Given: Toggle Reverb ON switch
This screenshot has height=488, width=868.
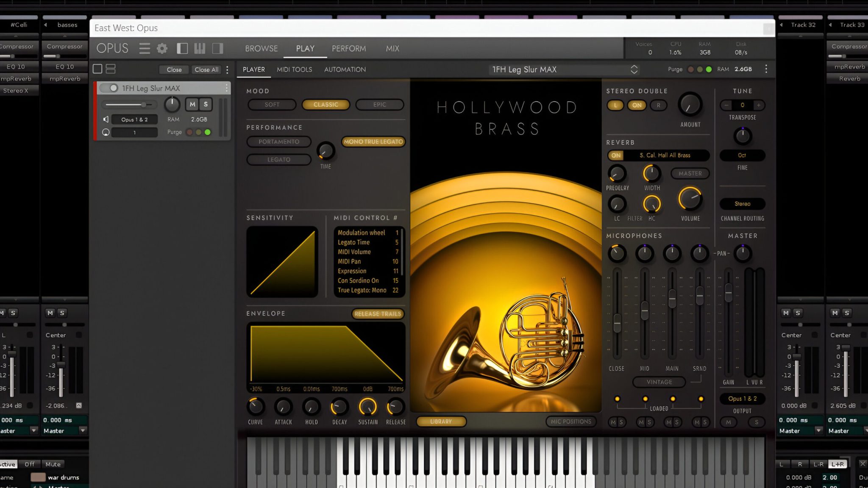Looking at the screenshot, I should pos(616,155).
